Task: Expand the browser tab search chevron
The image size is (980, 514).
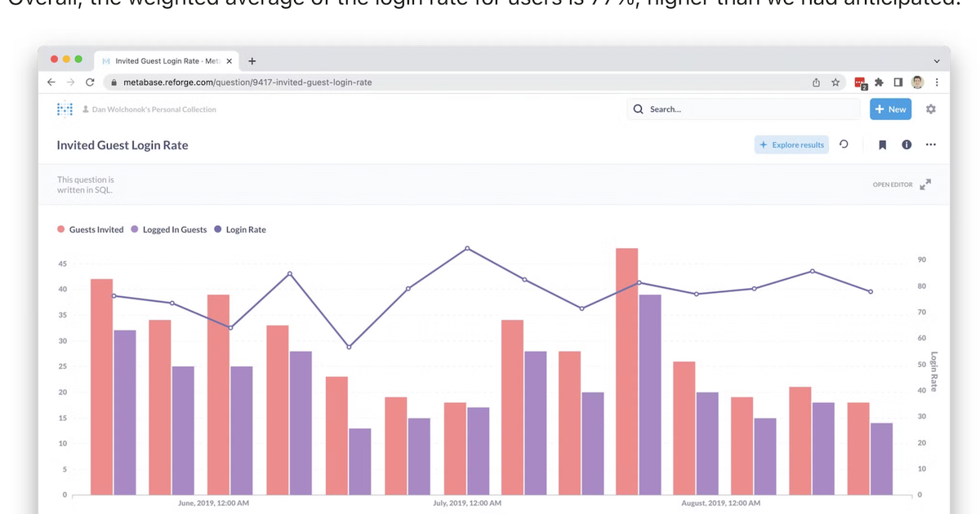Action: coord(936,60)
